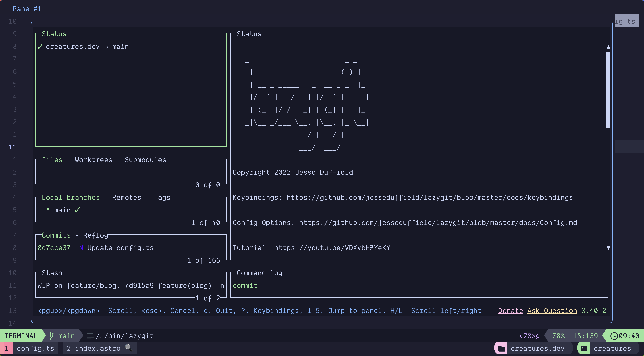Viewport: 644px width, 356px height.
Task: Select the Commits tab
Action: coord(56,235)
